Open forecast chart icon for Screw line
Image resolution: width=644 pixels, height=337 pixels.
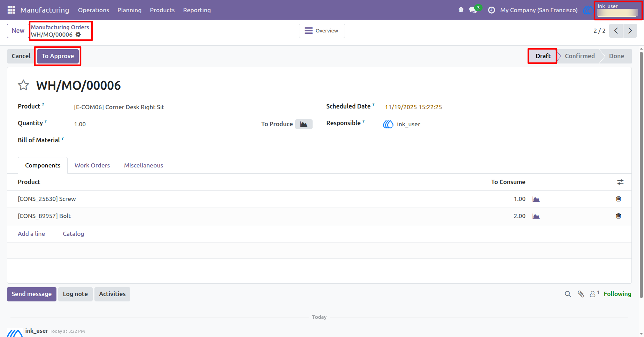[536, 199]
